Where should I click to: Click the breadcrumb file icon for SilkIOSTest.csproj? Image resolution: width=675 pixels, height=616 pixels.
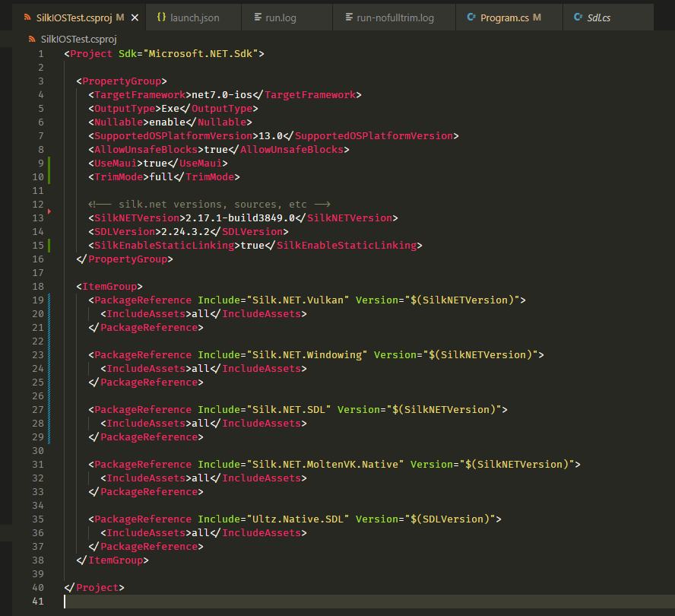[32, 38]
